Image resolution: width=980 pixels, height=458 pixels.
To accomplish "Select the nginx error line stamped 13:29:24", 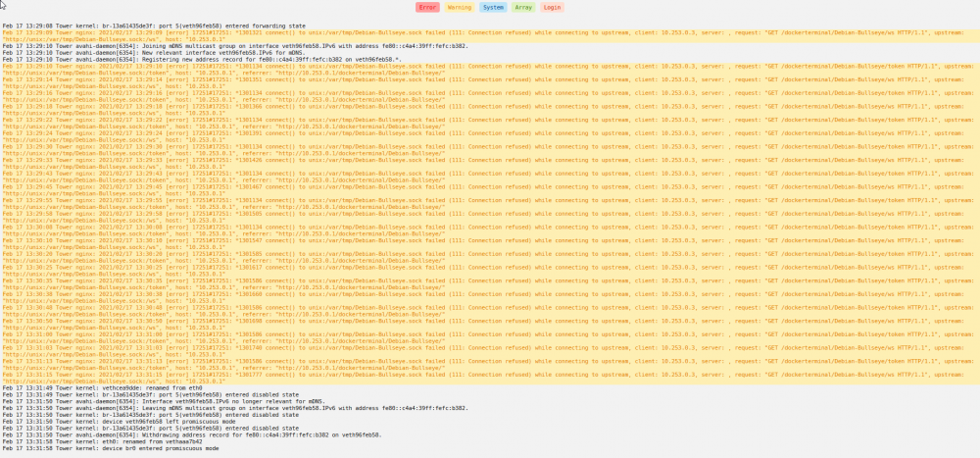I will (x=490, y=136).
